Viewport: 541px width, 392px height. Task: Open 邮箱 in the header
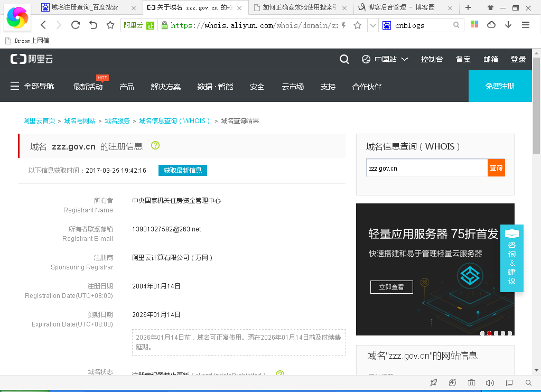coord(491,59)
